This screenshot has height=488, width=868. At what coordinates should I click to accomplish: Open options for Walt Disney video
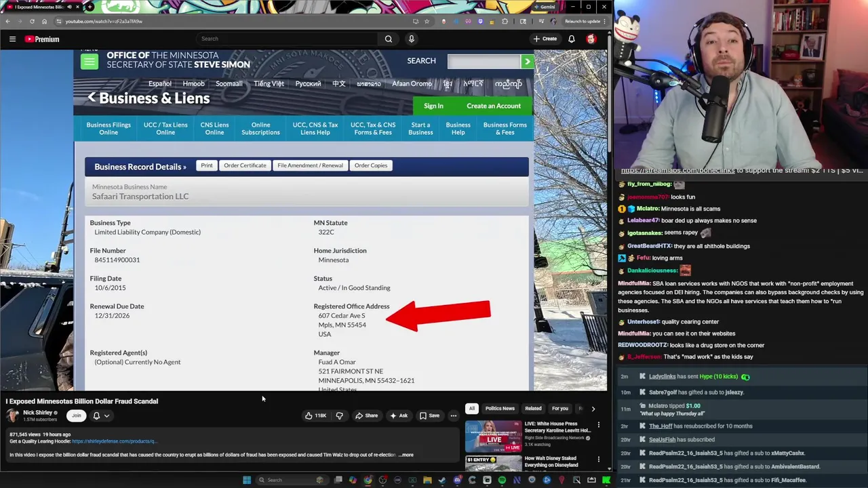pyautogui.click(x=598, y=460)
